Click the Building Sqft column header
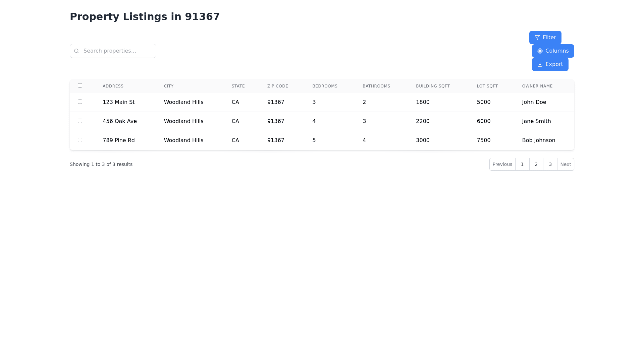Screen dimensions: 644x362 tap(433, 86)
